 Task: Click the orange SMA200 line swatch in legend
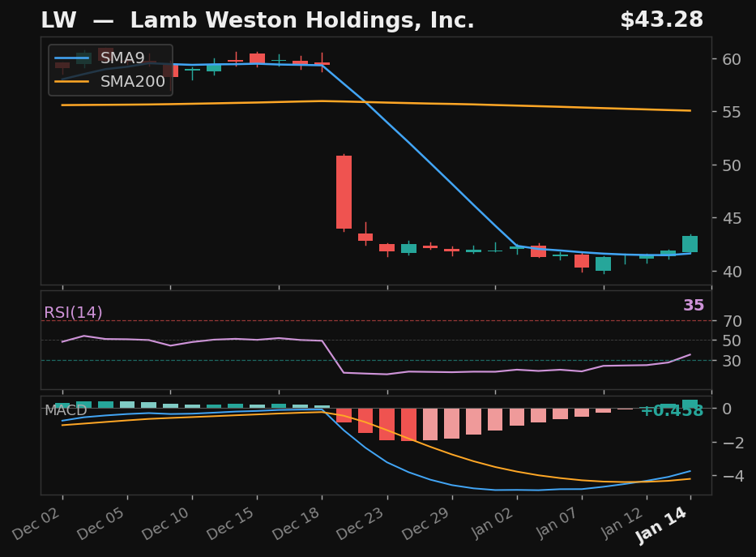click(x=72, y=82)
